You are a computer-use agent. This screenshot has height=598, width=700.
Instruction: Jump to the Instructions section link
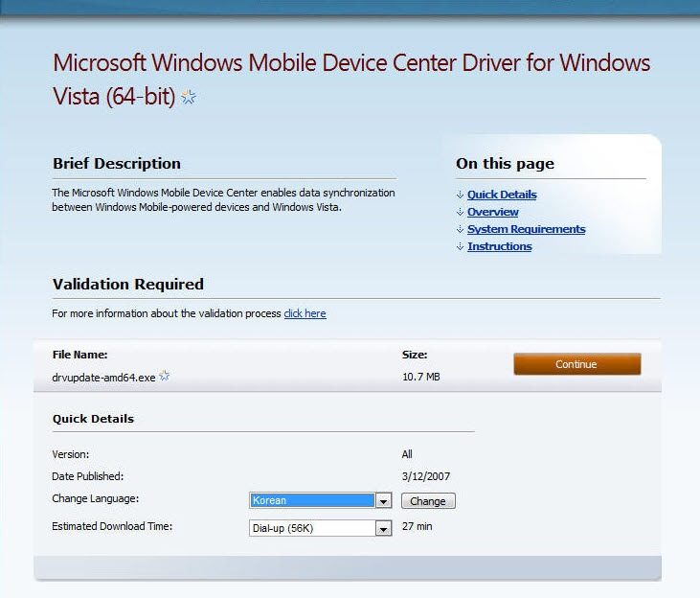[500, 246]
